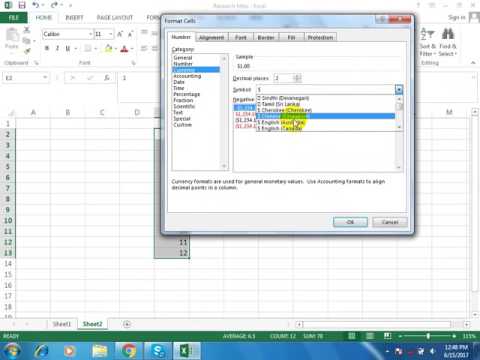Image resolution: width=480 pixels, height=360 pixels.
Task: Click the Fill Color bucket icon
Action: click(x=108, y=49)
